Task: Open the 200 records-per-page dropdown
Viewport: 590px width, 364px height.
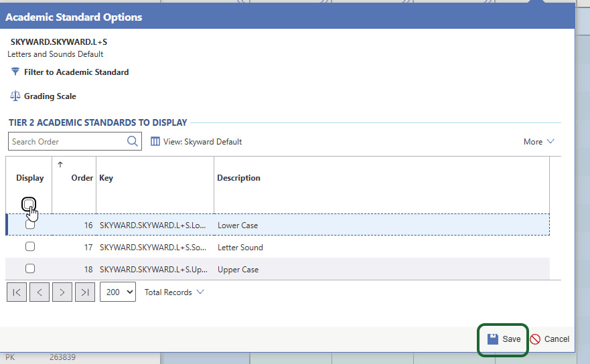Action: coord(118,292)
